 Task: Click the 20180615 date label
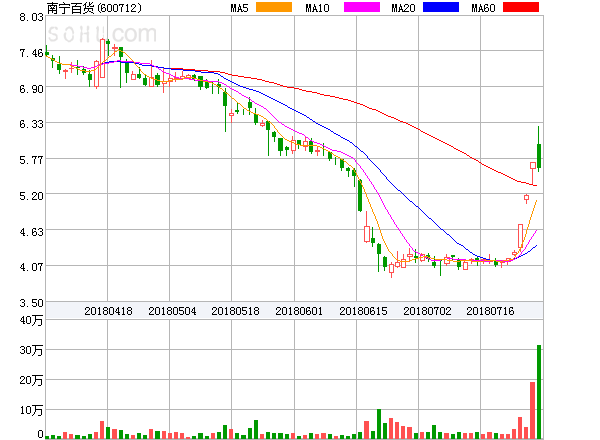click(x=363, y=311)
